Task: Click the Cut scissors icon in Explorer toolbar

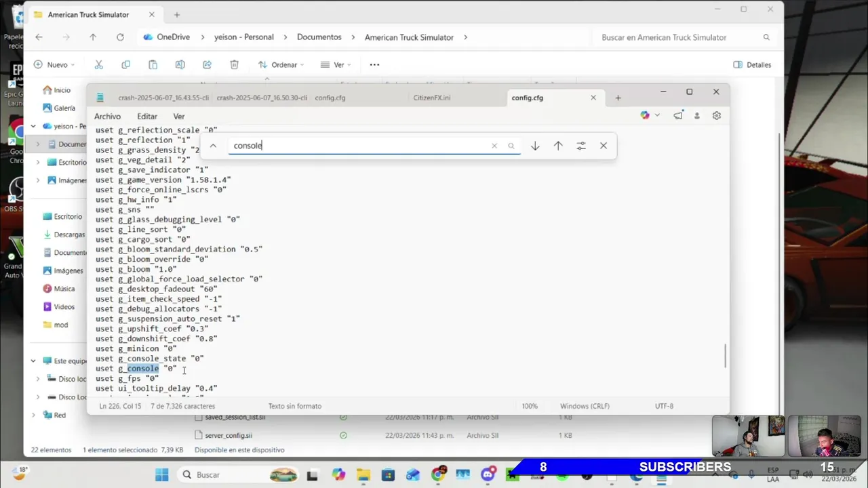Action: 98,64
